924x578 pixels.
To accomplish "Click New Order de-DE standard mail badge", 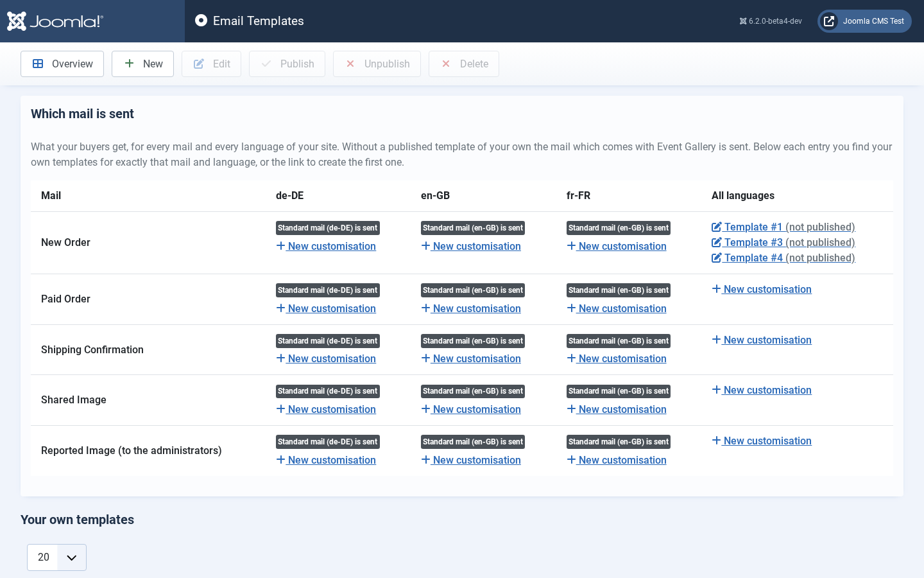I will click(328, 228).
